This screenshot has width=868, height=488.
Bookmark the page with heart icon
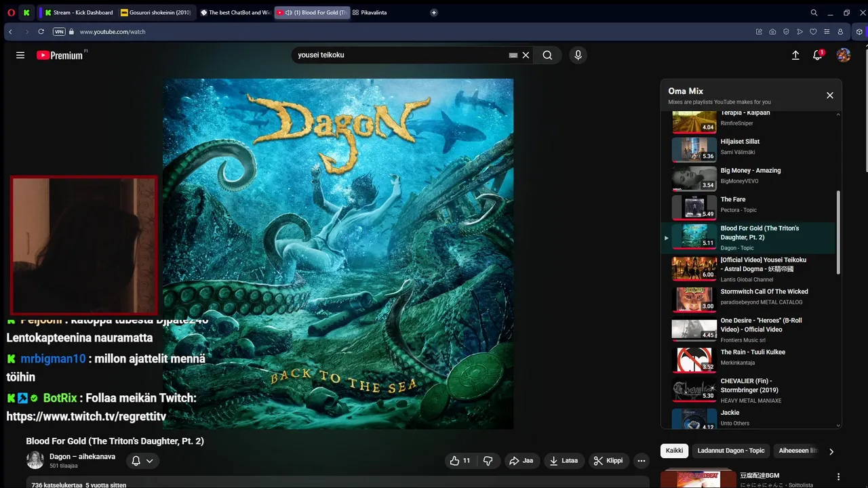(x=813, y=32)
